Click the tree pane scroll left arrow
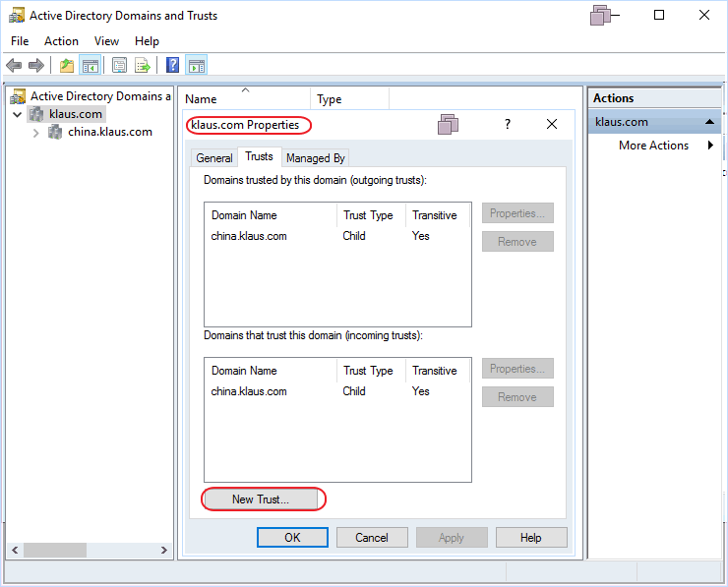Screen dimensions: 728x587 click(x=15, y=550)
